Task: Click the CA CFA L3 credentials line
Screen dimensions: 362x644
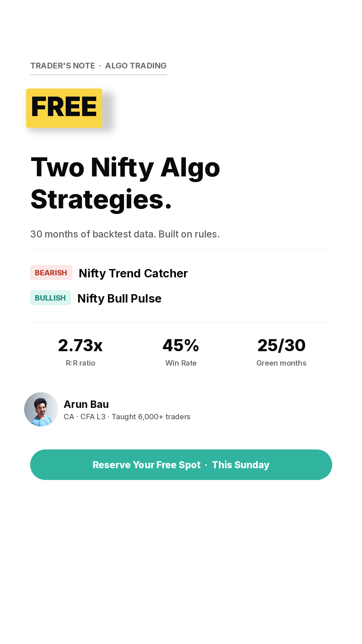Action: click(127, 417)
